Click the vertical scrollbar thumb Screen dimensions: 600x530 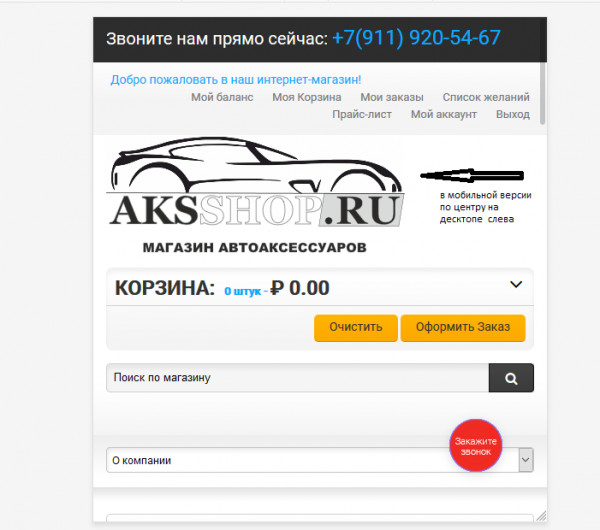pos(543,94)
